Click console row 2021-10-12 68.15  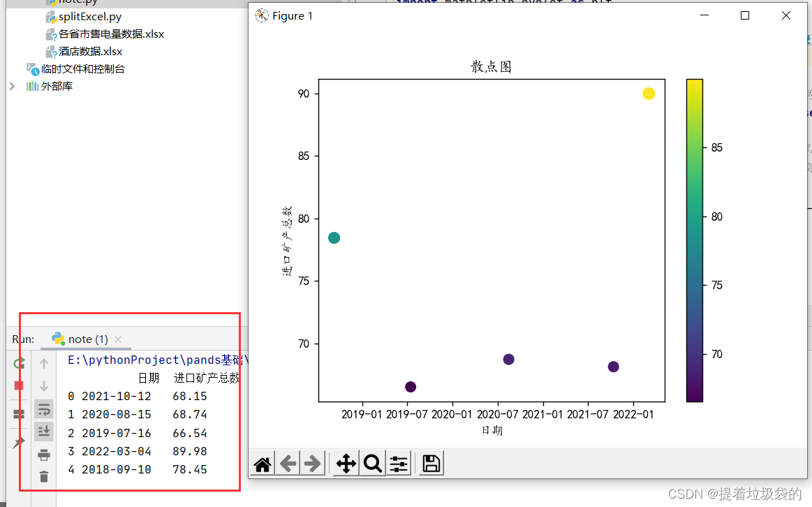click(138, 396)
